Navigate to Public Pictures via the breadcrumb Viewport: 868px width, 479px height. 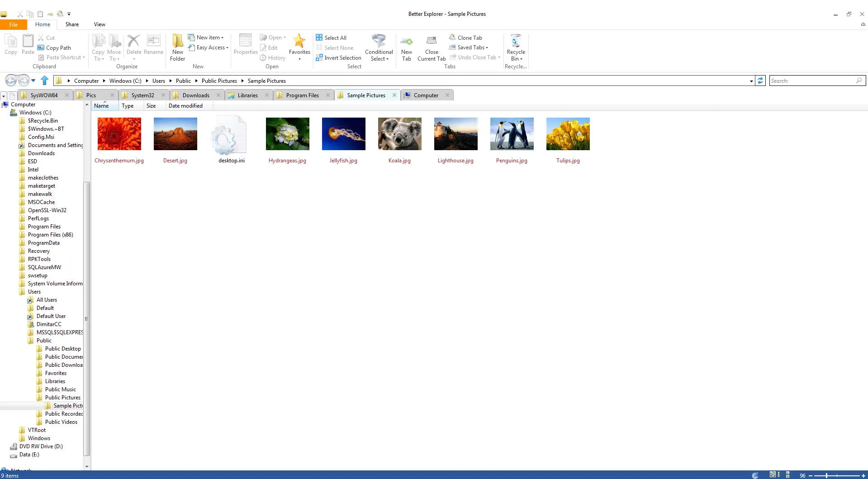[x=219, y=81]
